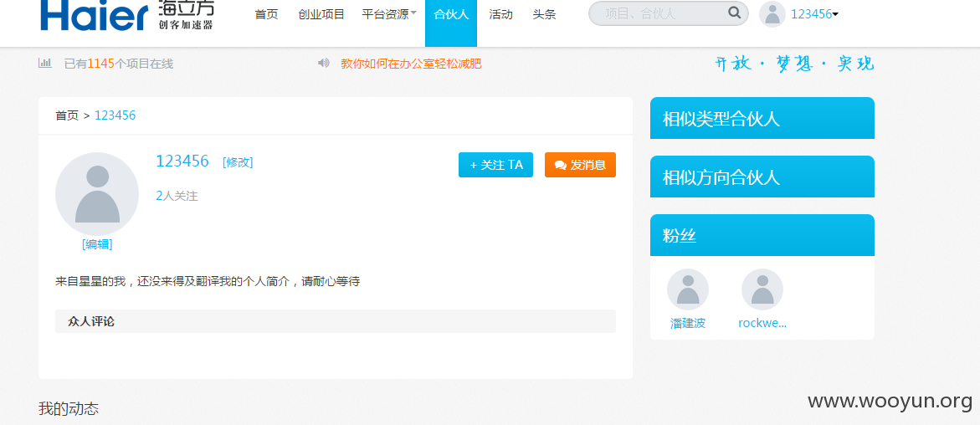Click 首页 in the breadcrumb

[67, 115]
